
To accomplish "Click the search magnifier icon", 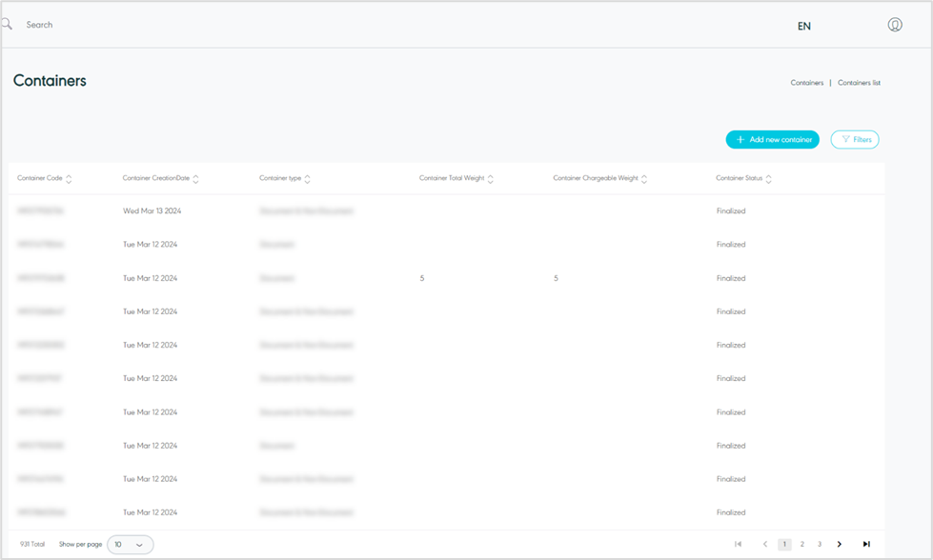I will pos(7,25).
